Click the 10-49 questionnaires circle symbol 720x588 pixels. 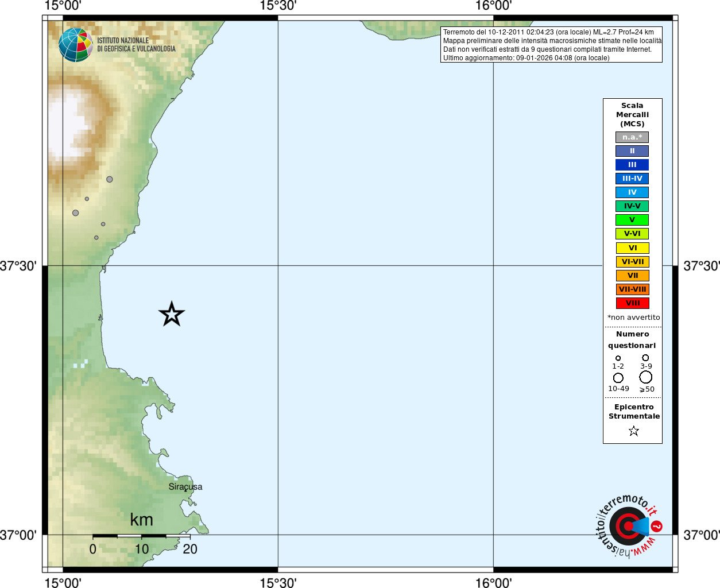point(618,378)
